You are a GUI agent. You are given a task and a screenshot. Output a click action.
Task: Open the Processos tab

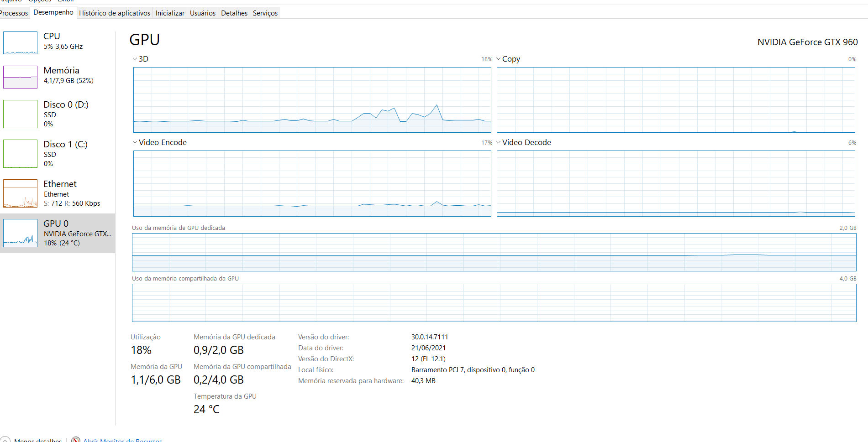click(x=14, y=13)
